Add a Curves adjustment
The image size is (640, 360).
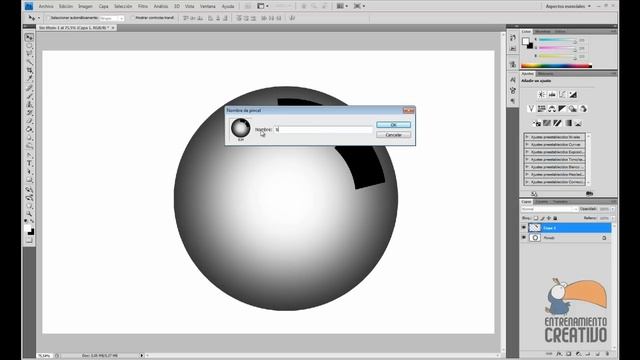pos(562,95)
